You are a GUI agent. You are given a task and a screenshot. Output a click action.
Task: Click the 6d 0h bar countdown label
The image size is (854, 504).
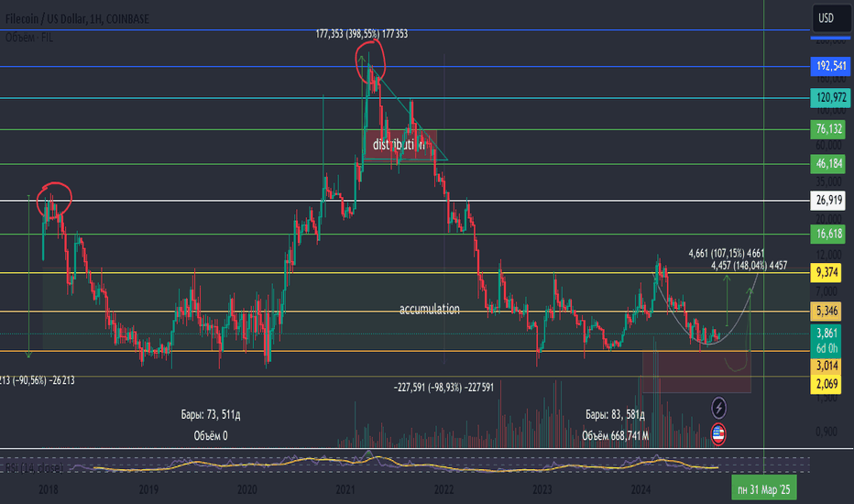coord(827,348)
